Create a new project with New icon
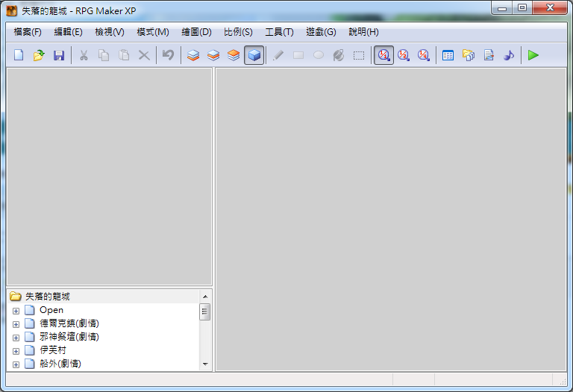This screenshot has height=392, width=573. click(x=19, y=55)
